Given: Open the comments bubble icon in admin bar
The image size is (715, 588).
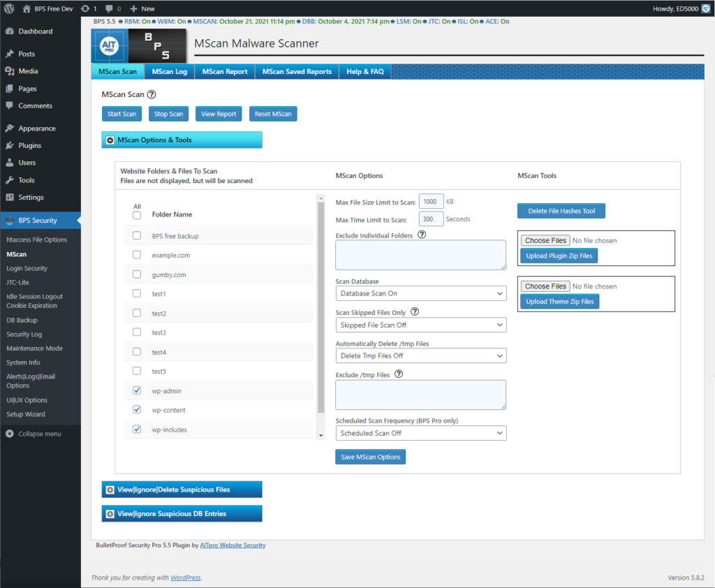Looking at the screenshot, I should [x=109, y=8].
